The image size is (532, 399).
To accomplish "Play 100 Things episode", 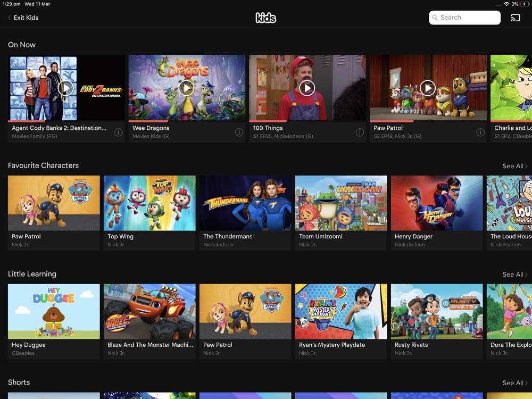I will click(x=307, y=88).
